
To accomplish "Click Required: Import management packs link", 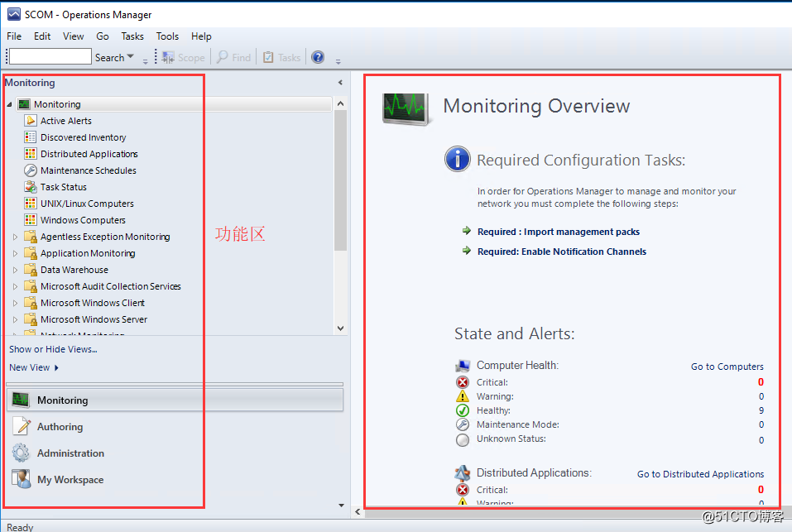I will [559, 232].
